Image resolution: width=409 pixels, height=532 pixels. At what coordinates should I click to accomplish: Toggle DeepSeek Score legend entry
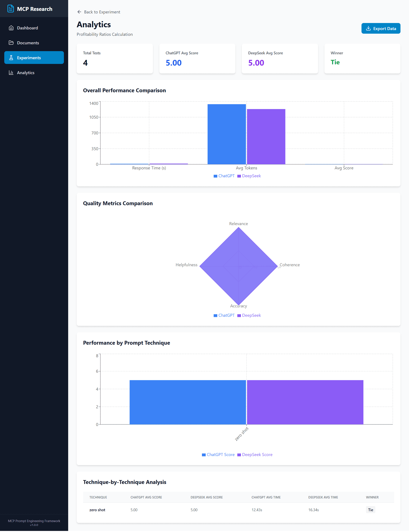click(x=255, y=455)
